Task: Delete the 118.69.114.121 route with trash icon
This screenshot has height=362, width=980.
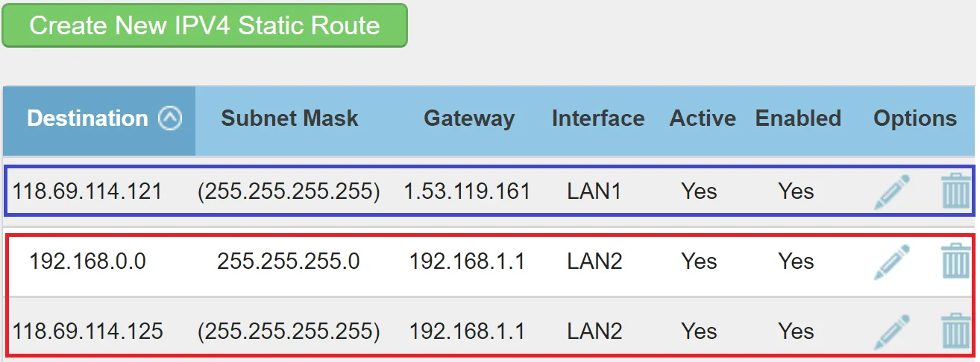Action: (x=955, y=191)
